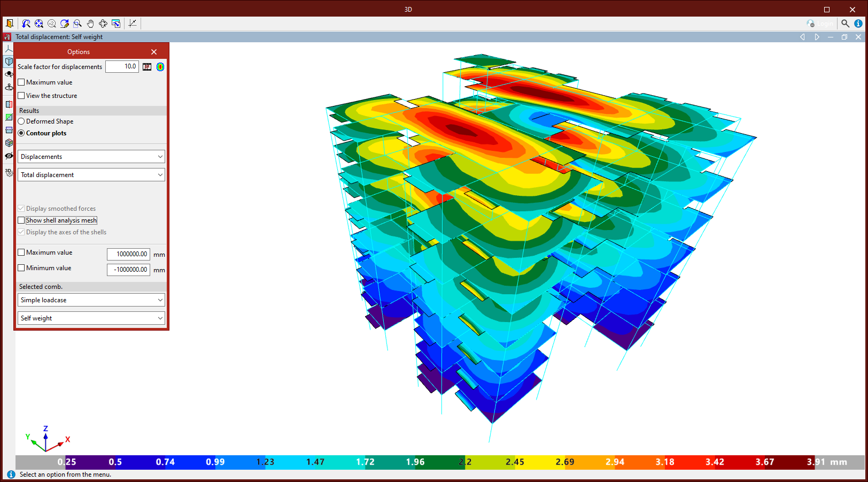Open the 3D settings gear icon in sidebar

(9, 172)
